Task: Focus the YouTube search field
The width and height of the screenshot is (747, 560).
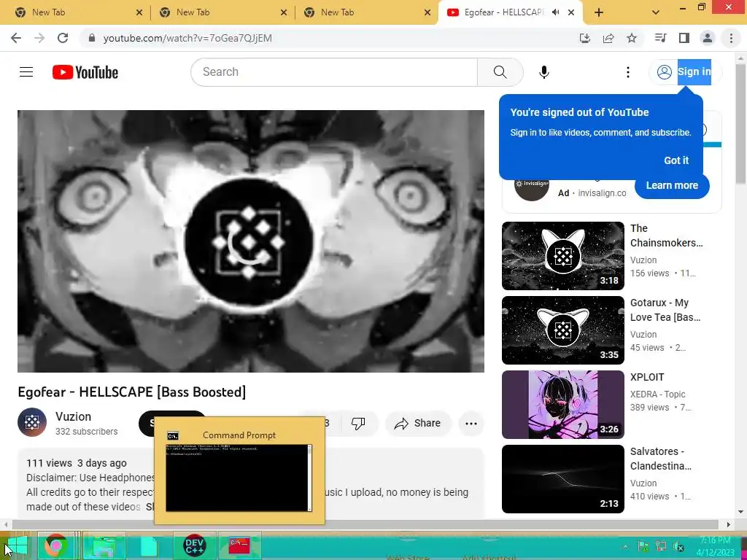Action: [334, 72]
